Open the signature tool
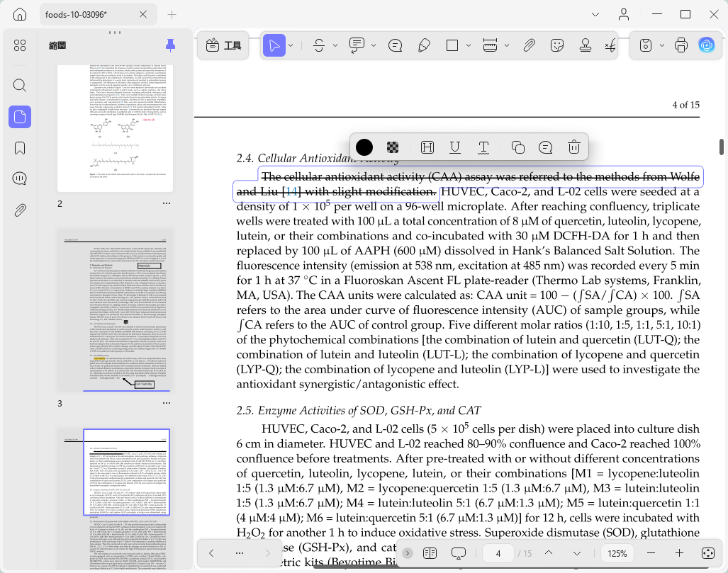The width and height of the screenshot is (728, 573). coord(610,45)
